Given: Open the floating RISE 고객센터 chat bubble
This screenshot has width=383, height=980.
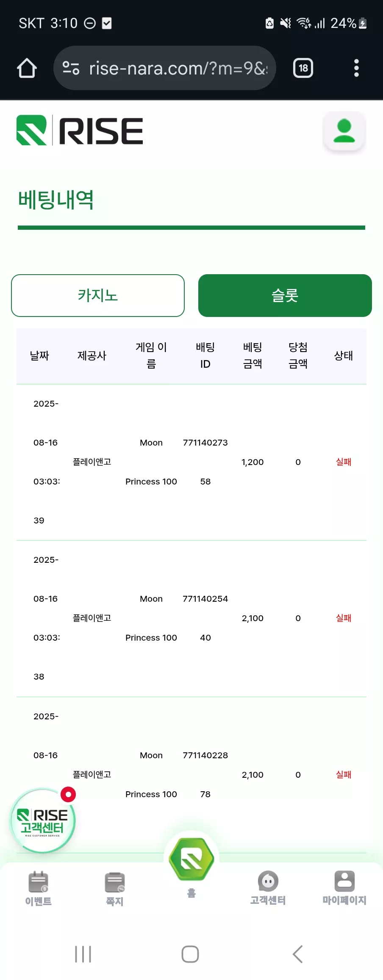Looking at the screenshot, I should point(43,820).
